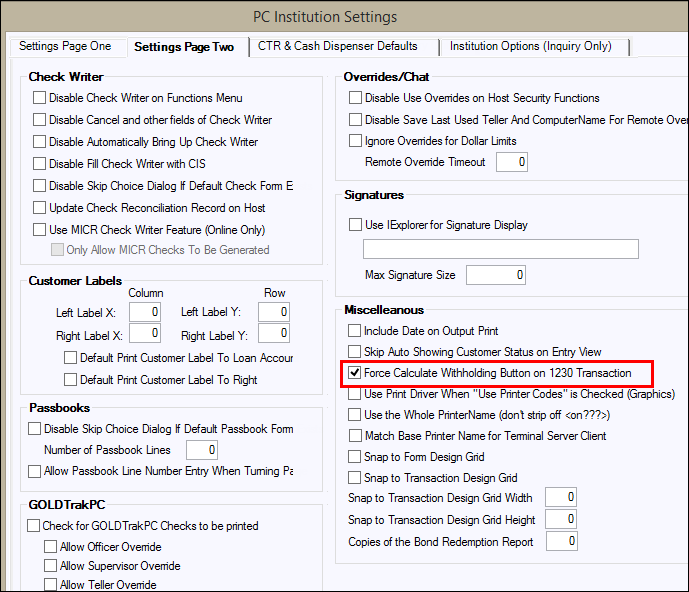This screenshot has height=592, width=689.
Task: Toggle Disable Cancel and other fields checkbox
Action: 40,120
